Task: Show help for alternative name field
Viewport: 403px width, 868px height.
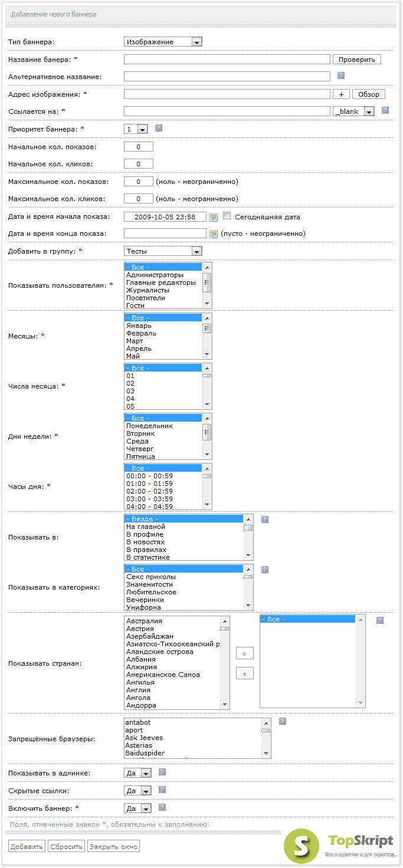Action: click(340, 75)
